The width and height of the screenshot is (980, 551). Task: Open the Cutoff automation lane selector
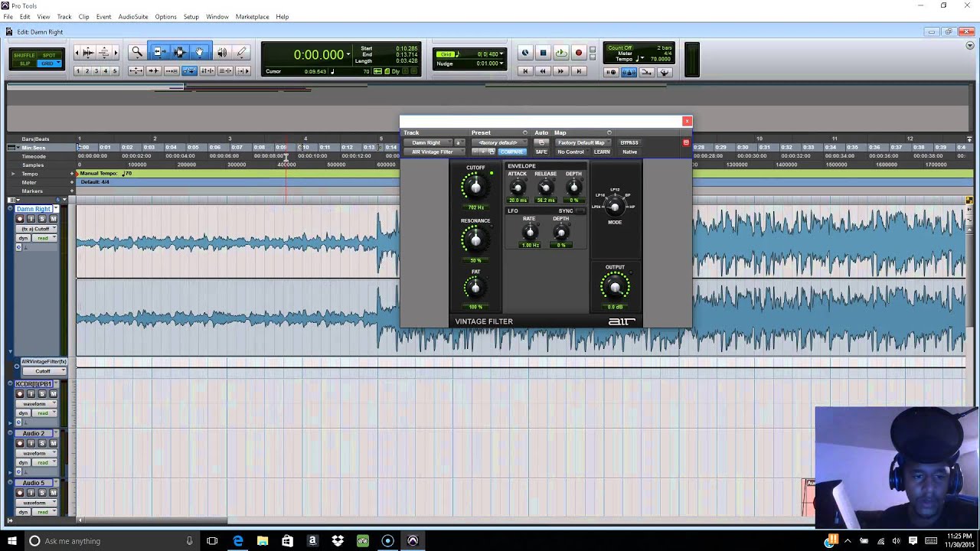click(x=43, y=371)
